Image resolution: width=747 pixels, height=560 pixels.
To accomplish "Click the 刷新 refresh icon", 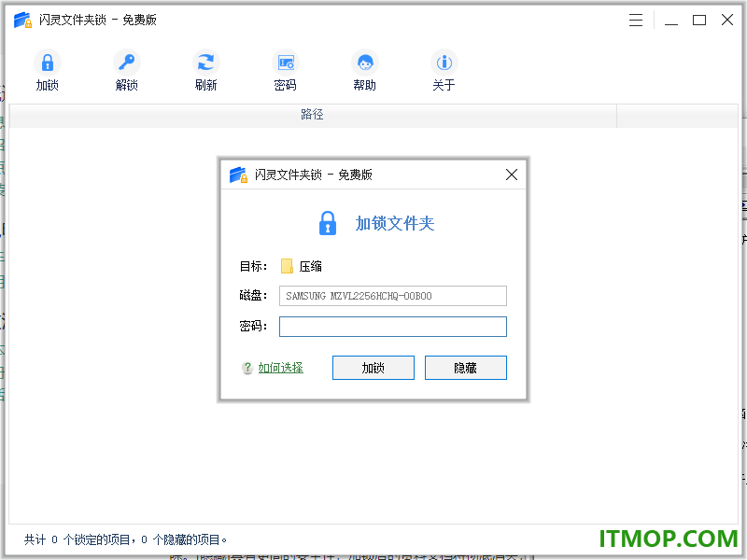I will 205,63.
